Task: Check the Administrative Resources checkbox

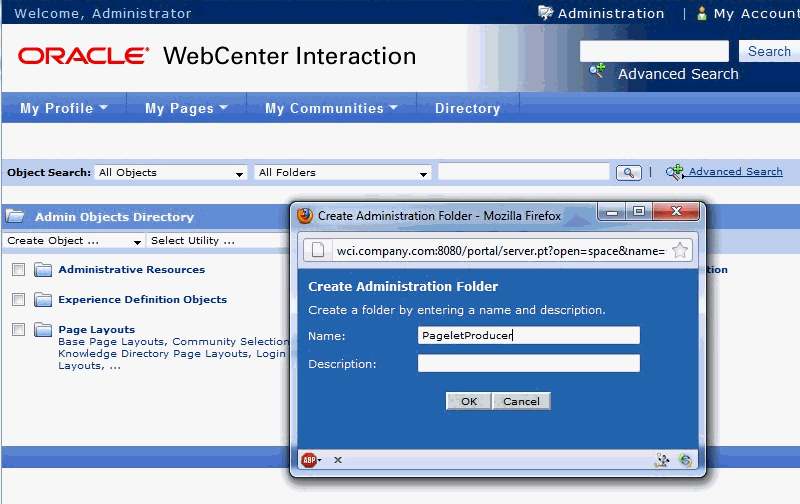Action: 18,269
